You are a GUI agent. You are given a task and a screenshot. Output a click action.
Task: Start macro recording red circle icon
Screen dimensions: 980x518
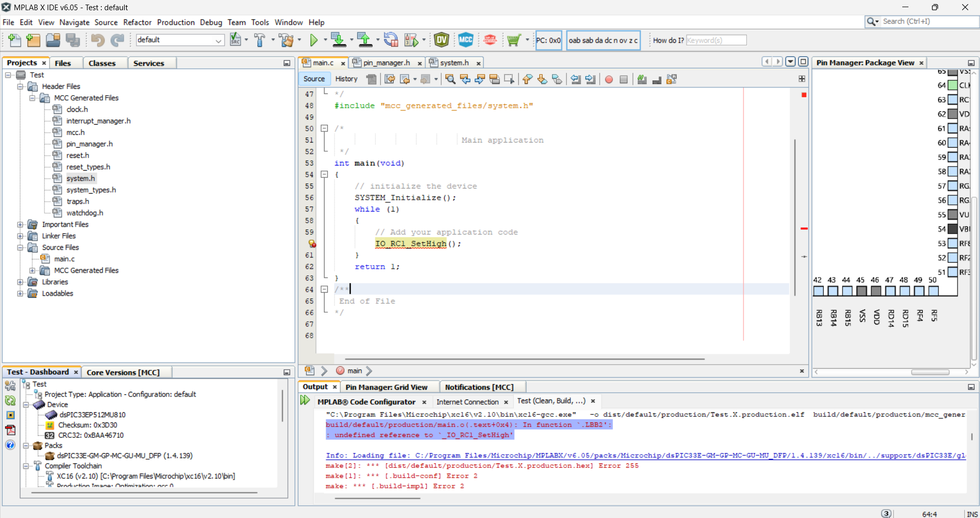pos(609,79)
